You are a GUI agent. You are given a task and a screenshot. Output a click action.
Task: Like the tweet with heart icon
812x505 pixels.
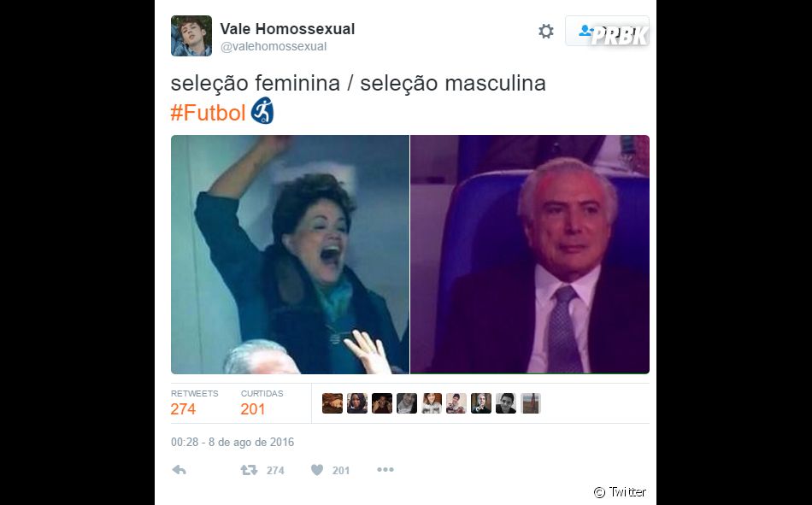317,470
